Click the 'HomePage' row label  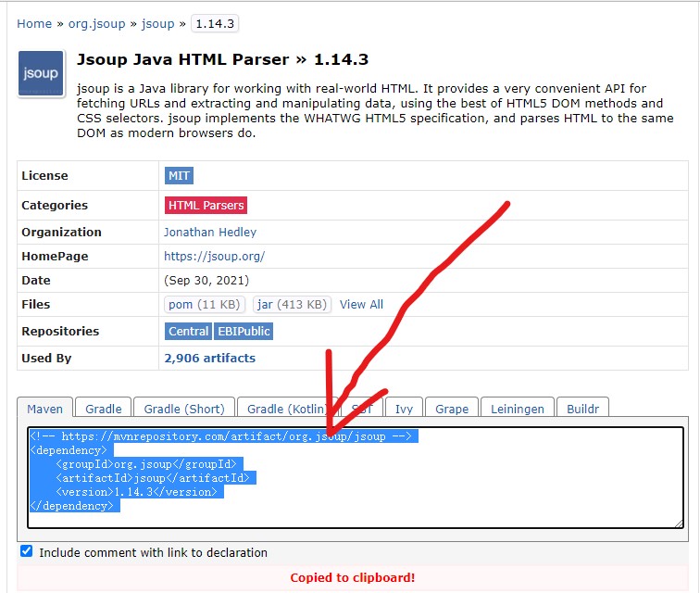(55, 256)
